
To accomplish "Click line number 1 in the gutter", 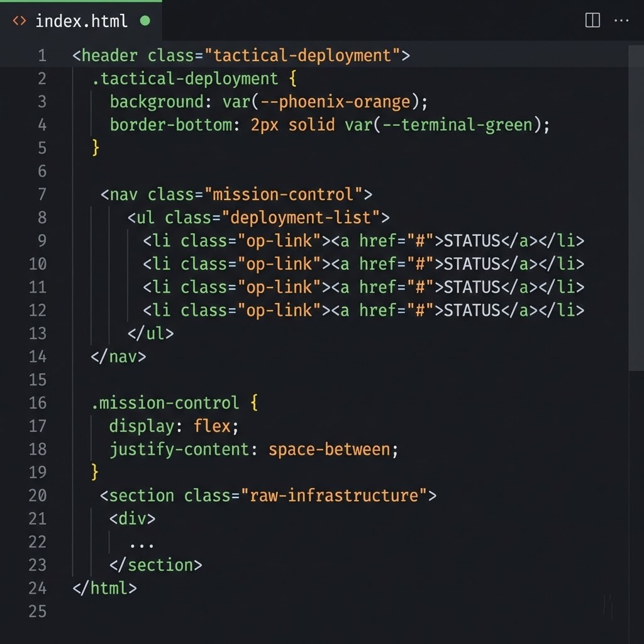I will click(x=42, y=55).
